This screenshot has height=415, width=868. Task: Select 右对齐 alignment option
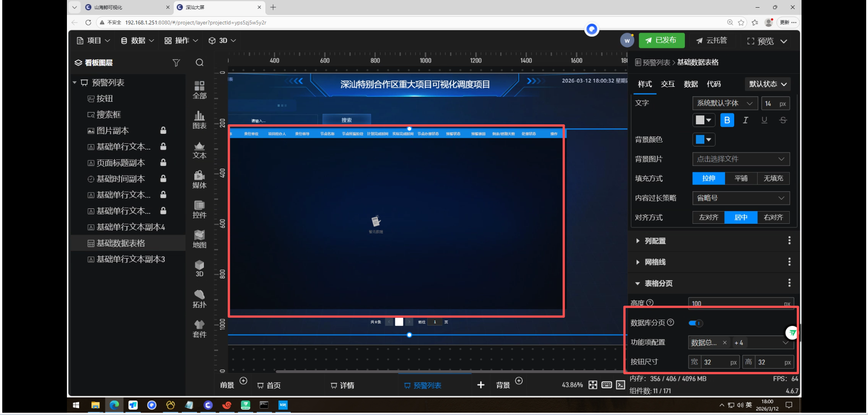(x=773, y=217)
